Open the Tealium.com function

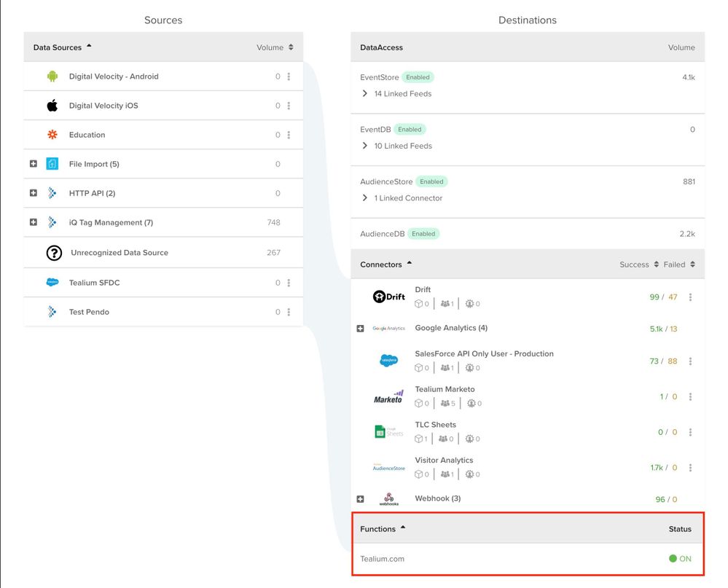click(382, 559)
